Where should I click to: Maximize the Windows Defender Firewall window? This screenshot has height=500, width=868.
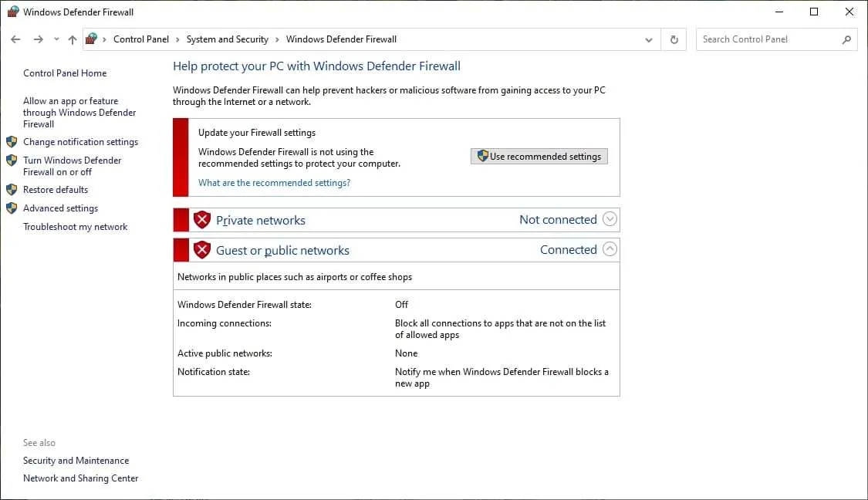click(x=814, y=12)
